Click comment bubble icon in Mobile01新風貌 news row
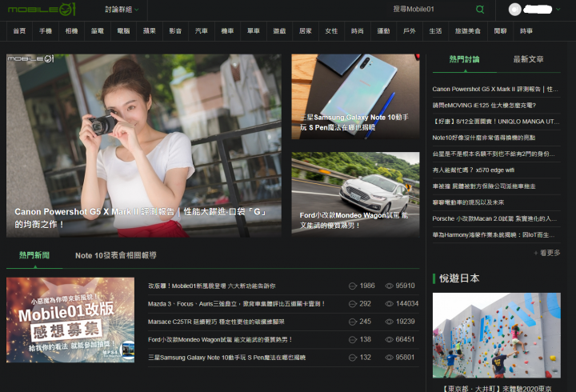Screen dimensions: 576x392 click(x=353, y=286)
